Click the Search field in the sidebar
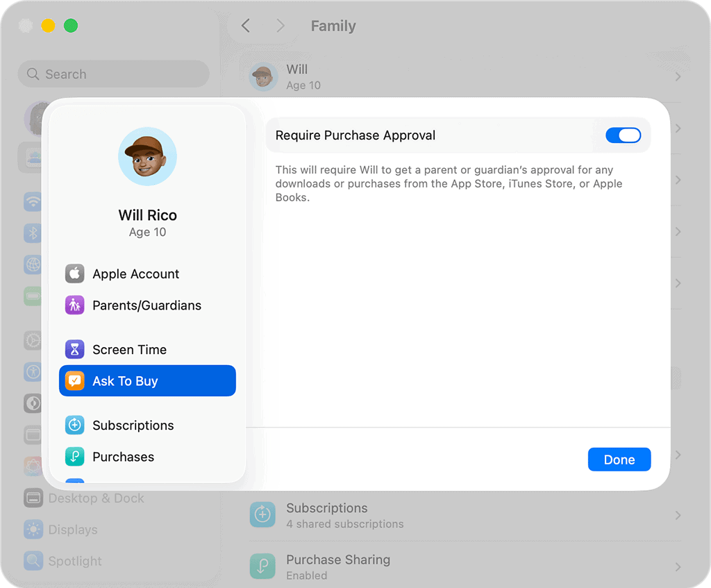 tap(113, 74)
